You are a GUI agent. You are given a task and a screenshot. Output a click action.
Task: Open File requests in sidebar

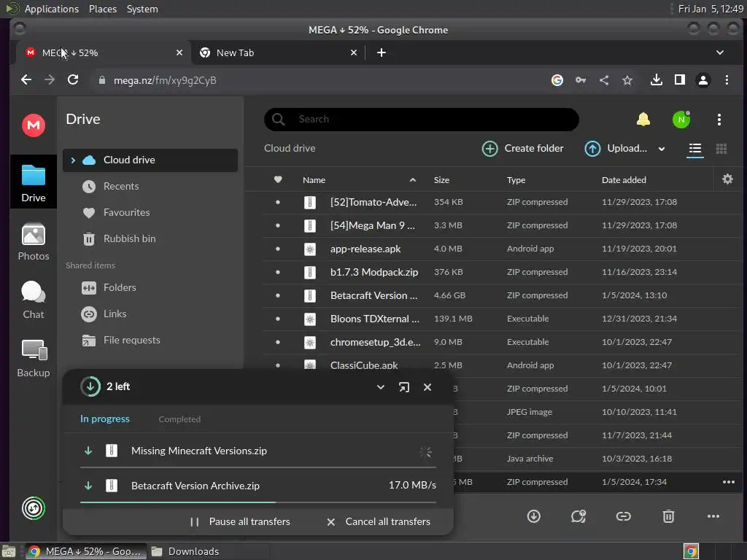point(150,340)
